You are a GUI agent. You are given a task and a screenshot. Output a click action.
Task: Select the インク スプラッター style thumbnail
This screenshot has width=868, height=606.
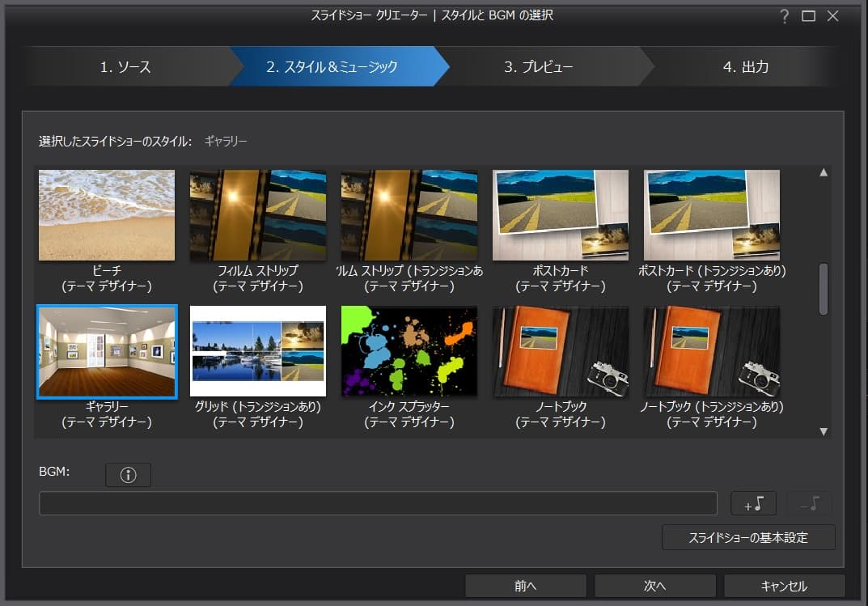409,352
